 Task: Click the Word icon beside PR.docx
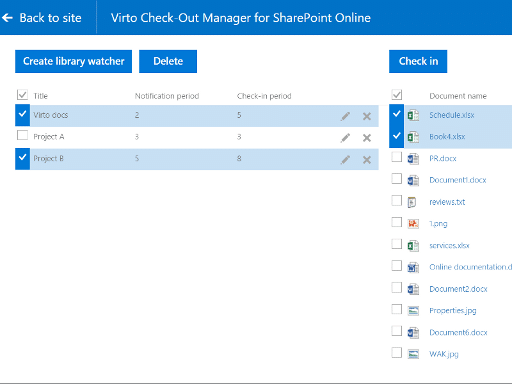click(x=413, y=159)
